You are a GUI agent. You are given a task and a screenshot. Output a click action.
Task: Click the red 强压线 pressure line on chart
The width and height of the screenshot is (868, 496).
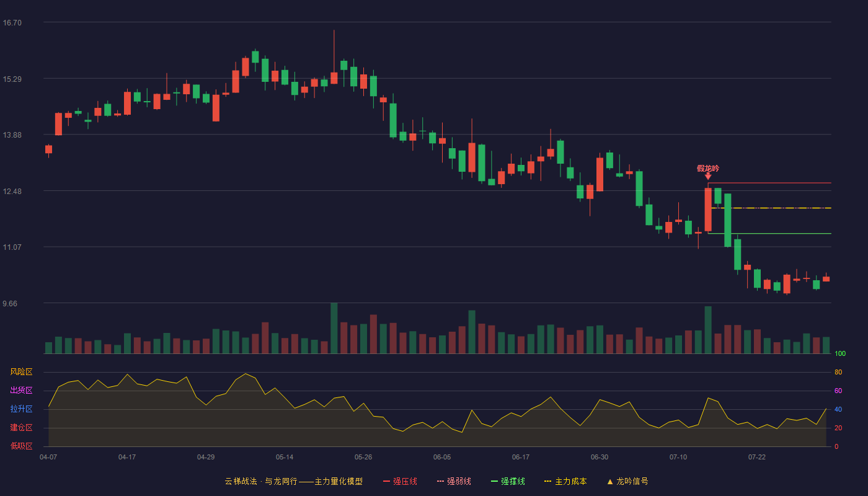pos(769,183)
